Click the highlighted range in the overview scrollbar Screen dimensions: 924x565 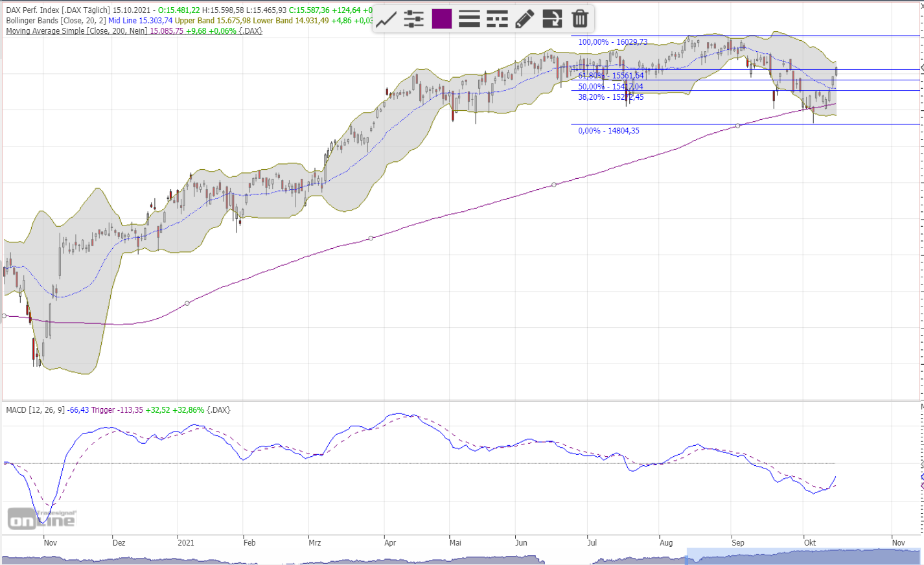802,557
